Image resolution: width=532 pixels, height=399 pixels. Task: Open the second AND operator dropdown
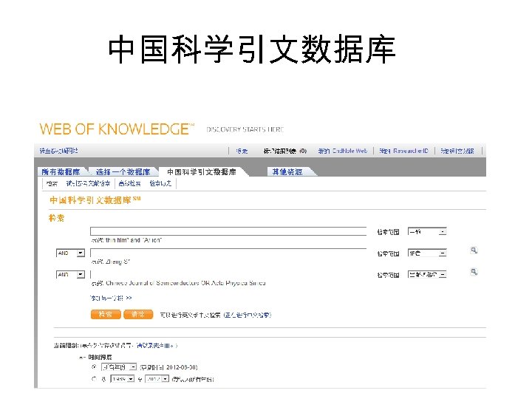(x=70, y=274)
